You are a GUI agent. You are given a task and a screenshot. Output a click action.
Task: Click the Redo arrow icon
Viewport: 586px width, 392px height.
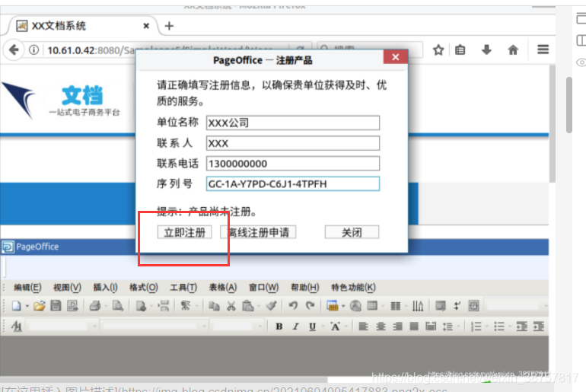click(310, 306)
